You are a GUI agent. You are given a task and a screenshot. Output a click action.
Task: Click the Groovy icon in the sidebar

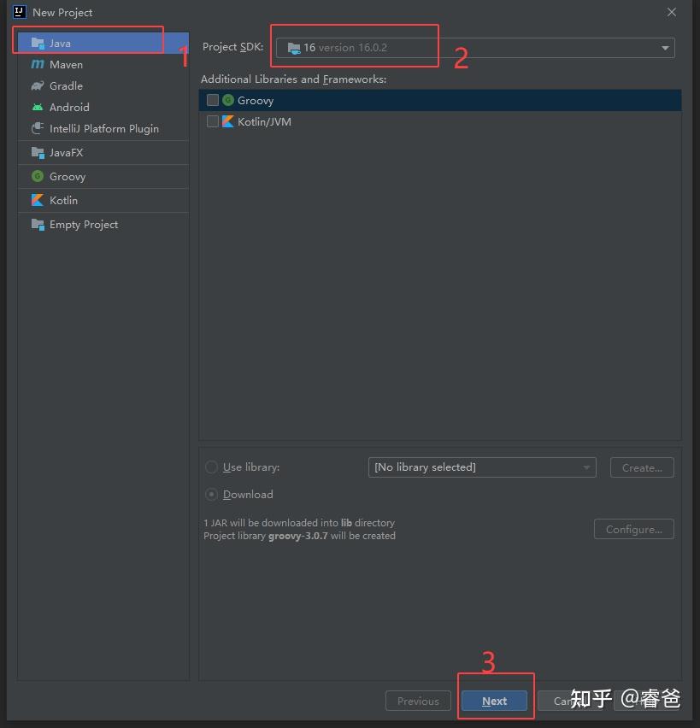(x=38, y=176)
